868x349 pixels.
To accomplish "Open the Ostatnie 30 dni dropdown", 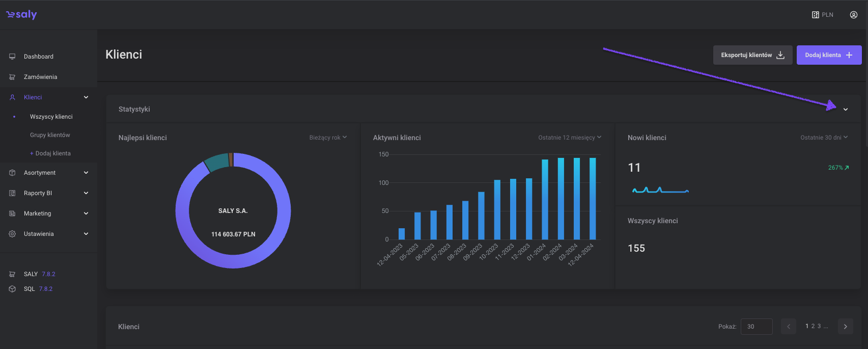I will pos(824,138).
